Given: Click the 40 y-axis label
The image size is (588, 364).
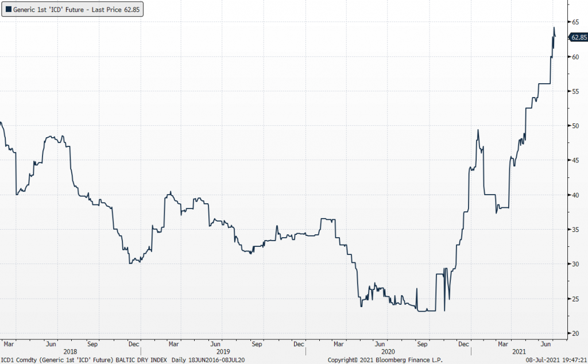Looking at the screenshot, I should click(x=575, y=195).
